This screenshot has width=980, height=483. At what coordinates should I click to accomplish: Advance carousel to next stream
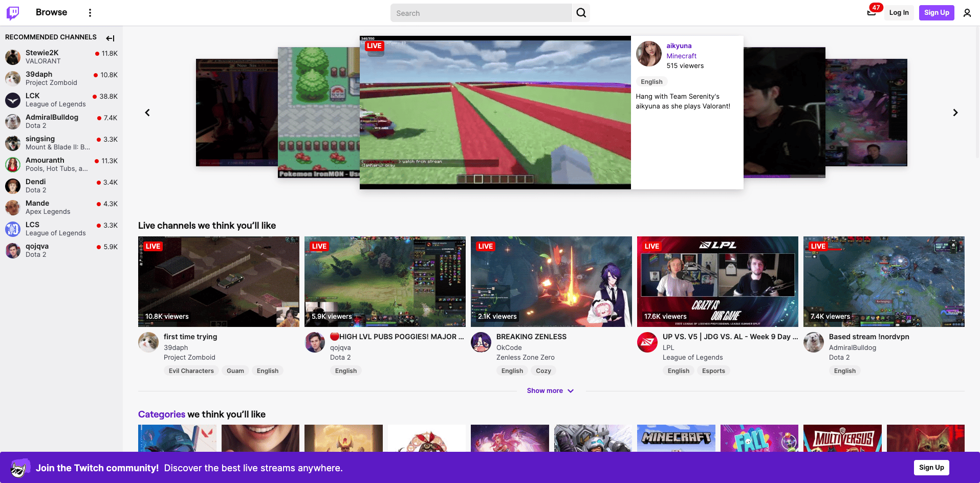(x=955, y=113)
